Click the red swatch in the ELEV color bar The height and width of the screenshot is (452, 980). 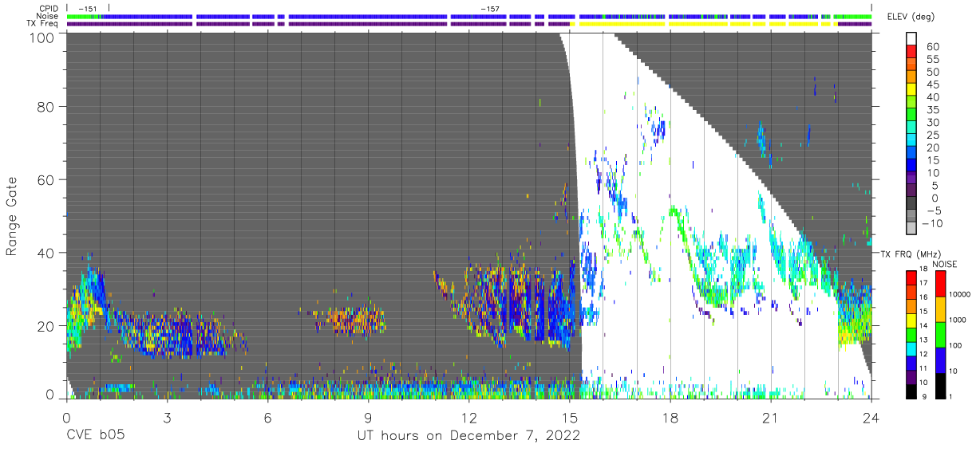913,53
